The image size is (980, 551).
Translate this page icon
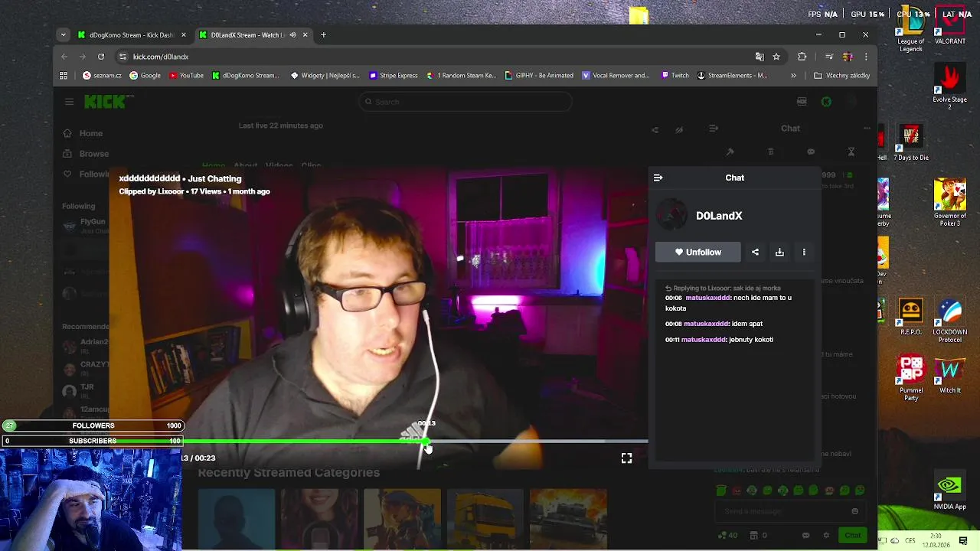pos(759,57)
